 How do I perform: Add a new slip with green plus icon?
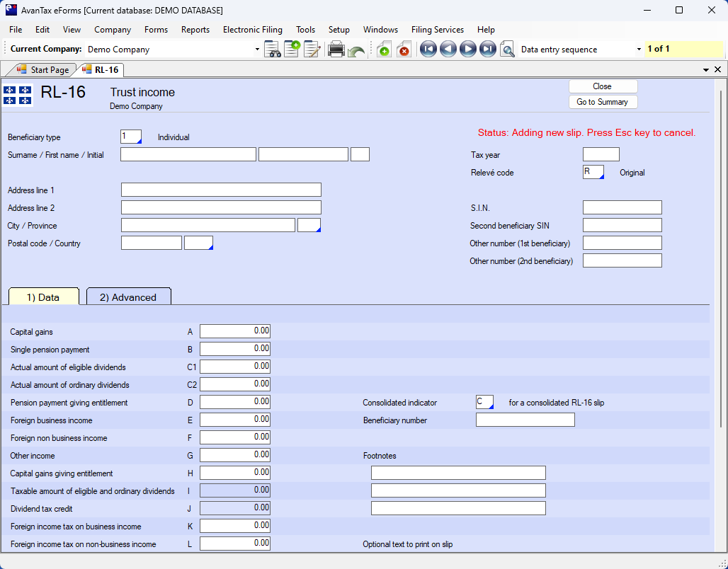coord(383,50)
